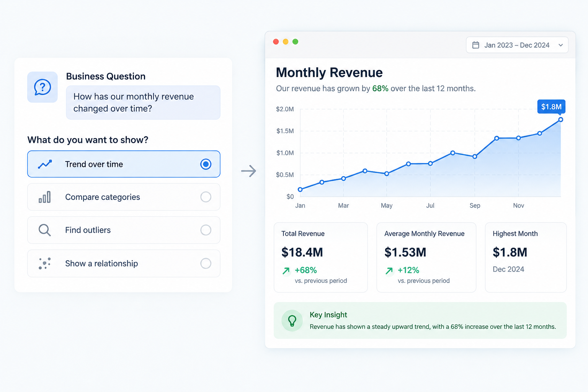Select the Trend over time radio button

coord(206,164)
